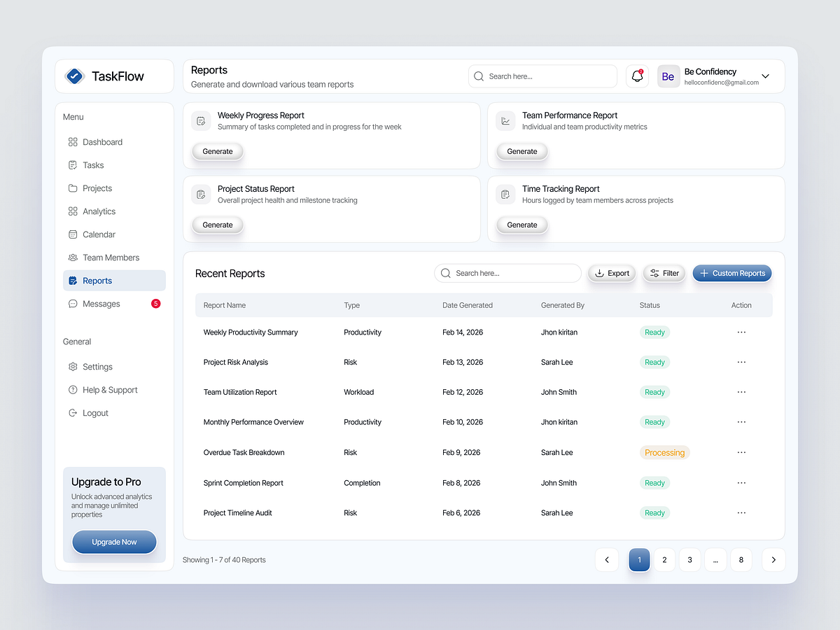Click the Tasks icon in the menu
The width and height of the screenshot is (840, 630).
click(x=73, y=164)
